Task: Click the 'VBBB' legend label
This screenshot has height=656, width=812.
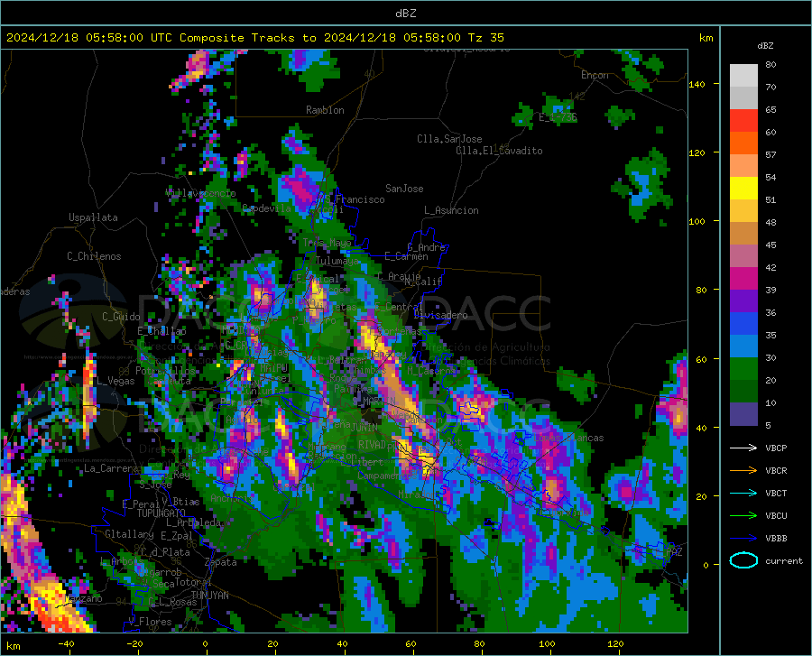Action: click(776, 539)
